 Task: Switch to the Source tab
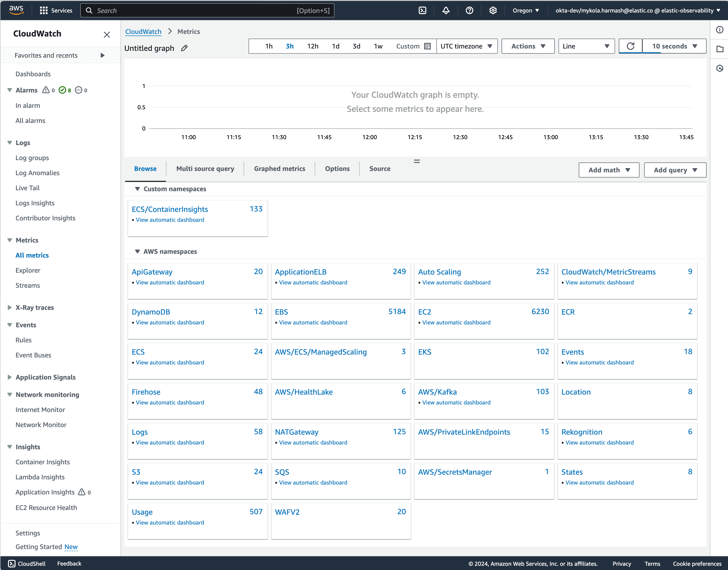(x=380, y=169)
